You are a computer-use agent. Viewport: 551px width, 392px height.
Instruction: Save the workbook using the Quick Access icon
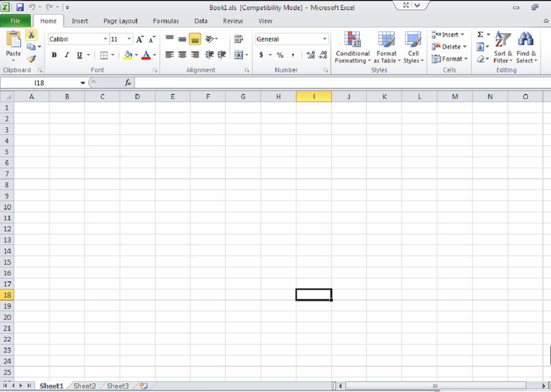coord(20,8)
